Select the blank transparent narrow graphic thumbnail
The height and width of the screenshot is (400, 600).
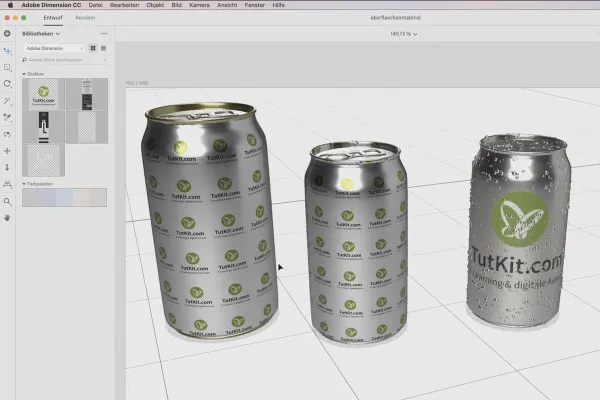[87, 127]
